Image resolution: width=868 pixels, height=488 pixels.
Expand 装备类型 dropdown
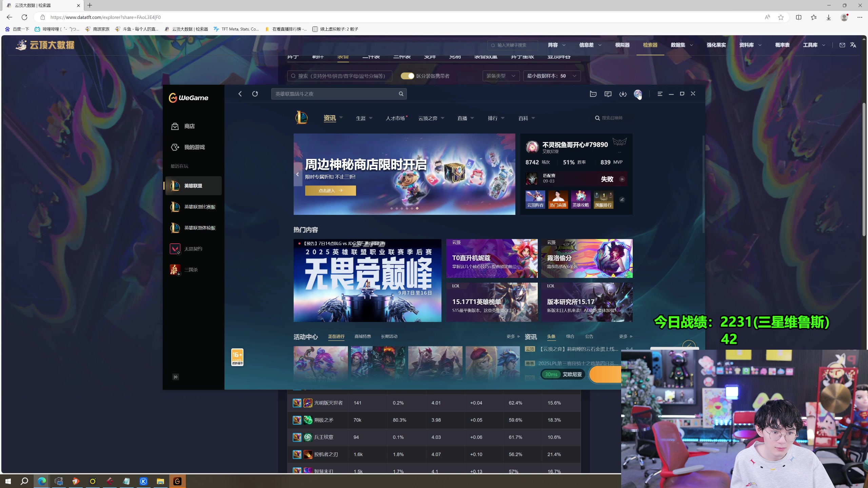click(501, 76)
